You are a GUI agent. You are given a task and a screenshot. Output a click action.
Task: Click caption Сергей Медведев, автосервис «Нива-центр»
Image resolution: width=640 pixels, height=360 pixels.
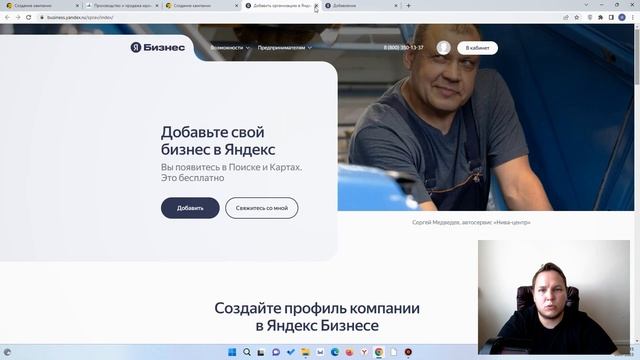click(471, 222)
